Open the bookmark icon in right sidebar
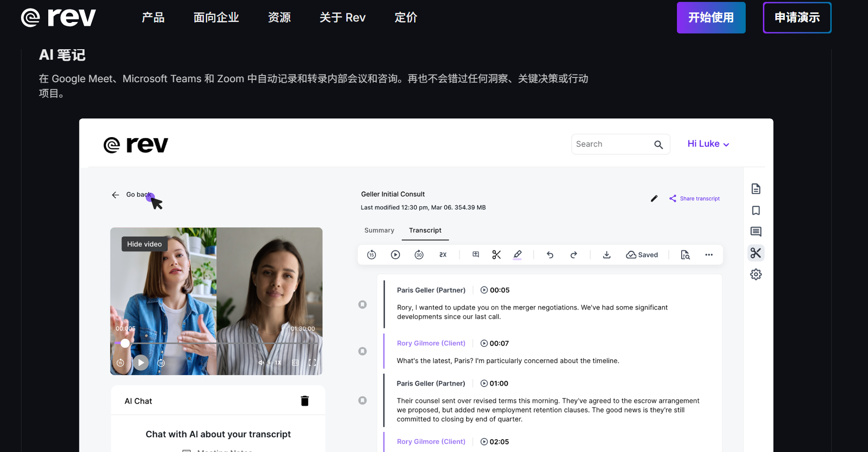 click(x=756, y=210)
